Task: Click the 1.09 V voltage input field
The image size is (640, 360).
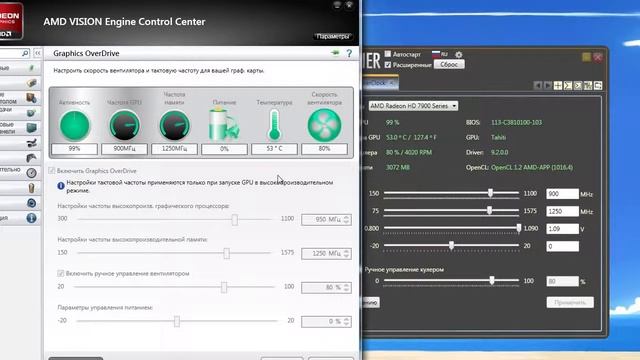Action: pyautogui.click(x=562, y=229)
